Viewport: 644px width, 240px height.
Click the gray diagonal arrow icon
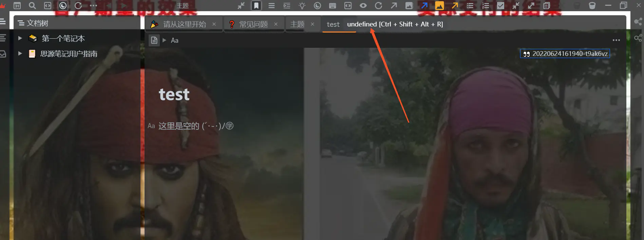pyautogui.click(x=394, y=5)
